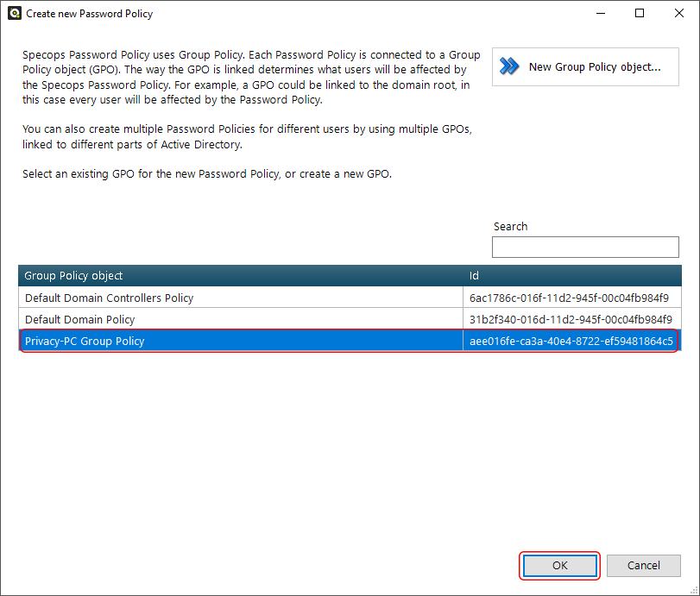Viewport: 700px width, 596px height.
Task: Select the Privacy-PC Group Policy row
Action: (350, 341)
